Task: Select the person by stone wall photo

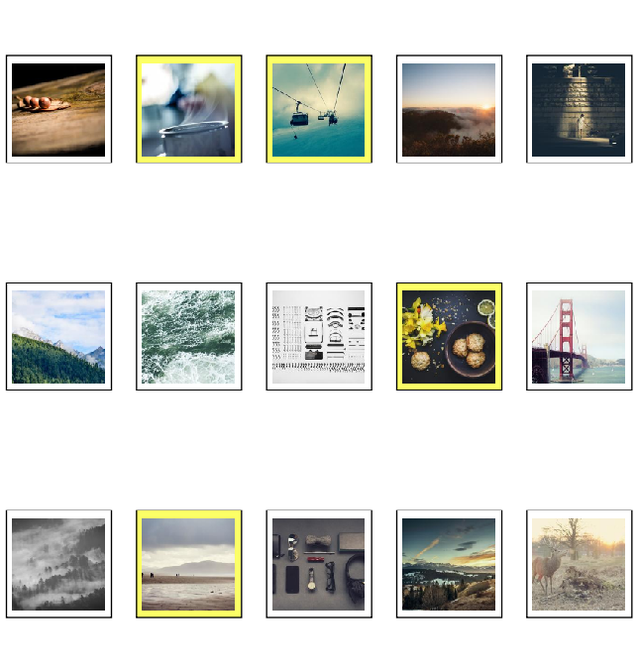Action: point(579,110)
